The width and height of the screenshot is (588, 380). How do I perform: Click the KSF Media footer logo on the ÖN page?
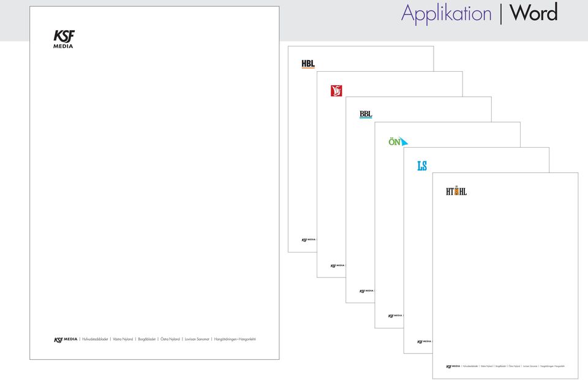click(x=395, y=316)
